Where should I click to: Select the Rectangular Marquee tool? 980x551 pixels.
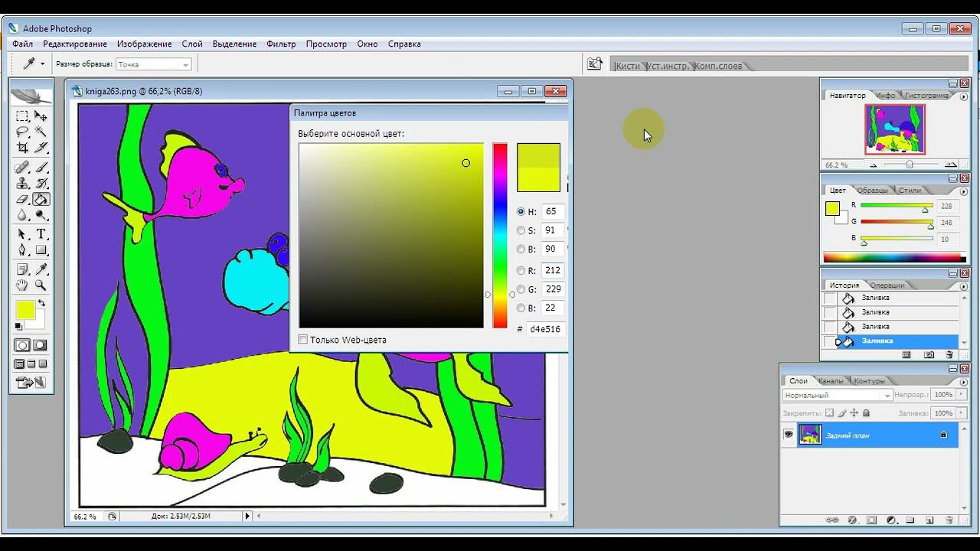point(22,116)
